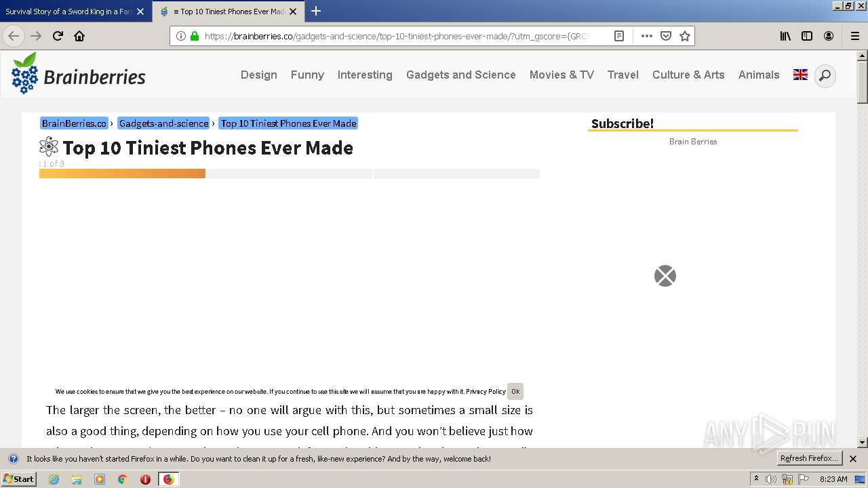868x488 pixels.
Task: Change language via the UK flag
Action: click(800, 75)
